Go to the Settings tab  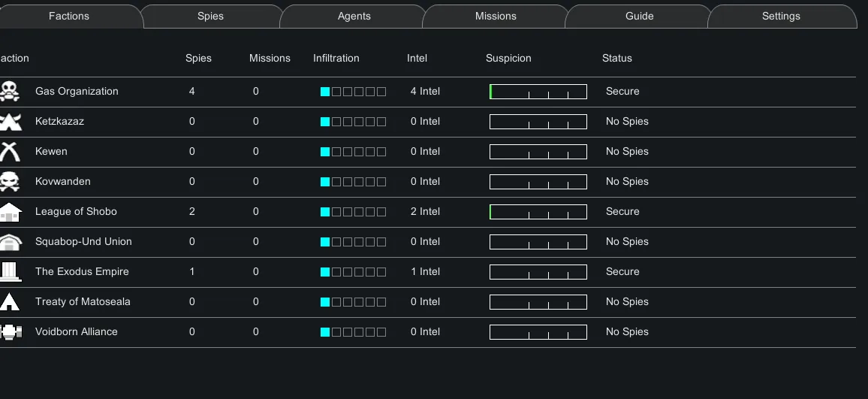pyautogui.click(x=781, y=17)
